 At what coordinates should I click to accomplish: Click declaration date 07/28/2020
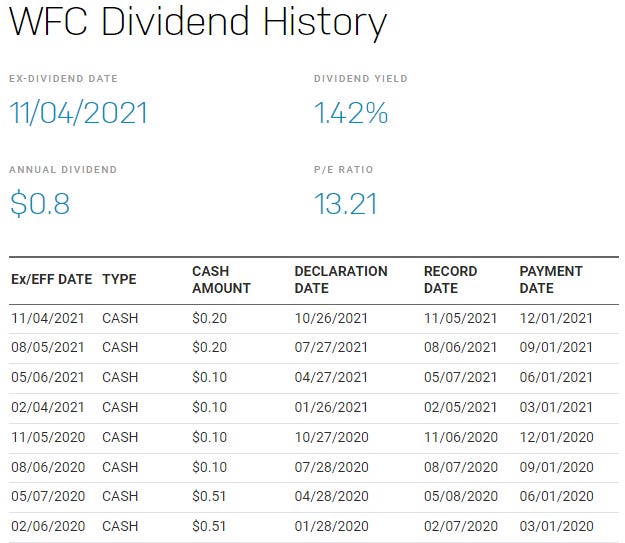point(331,467)
